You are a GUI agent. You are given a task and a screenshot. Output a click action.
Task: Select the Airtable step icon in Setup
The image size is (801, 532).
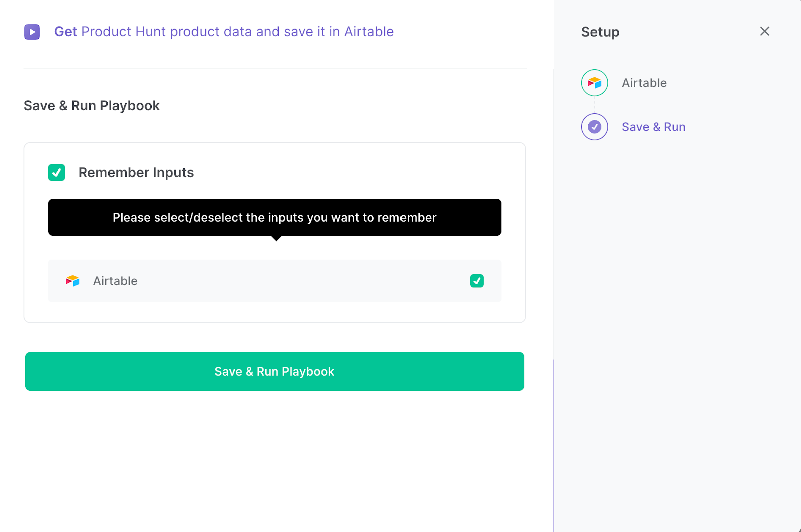[594, 83]
